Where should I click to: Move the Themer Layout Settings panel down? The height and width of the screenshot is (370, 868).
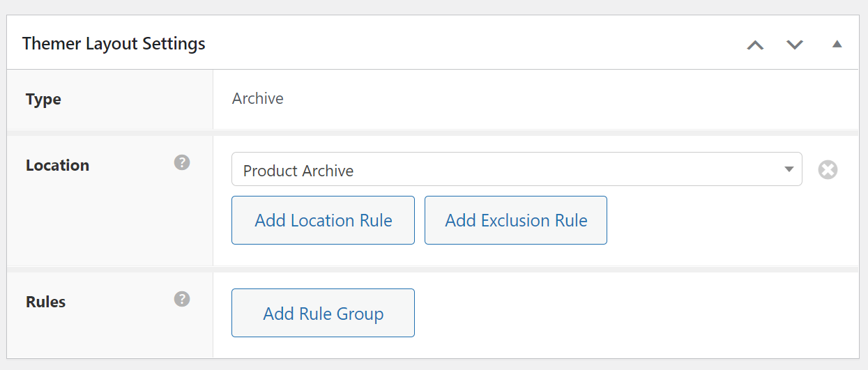[795, 45]
